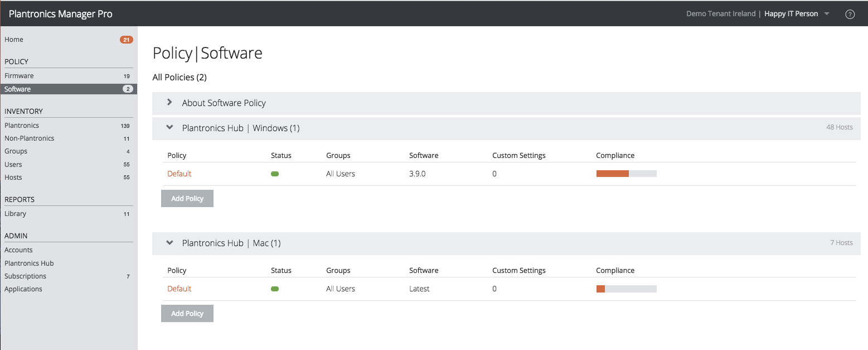Open the Default policy under Mac

[x=179, y=289]
